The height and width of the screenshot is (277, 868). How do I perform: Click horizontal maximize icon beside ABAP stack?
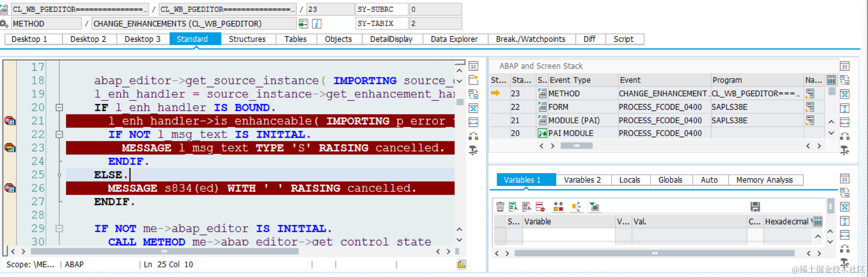coord(845,122)
